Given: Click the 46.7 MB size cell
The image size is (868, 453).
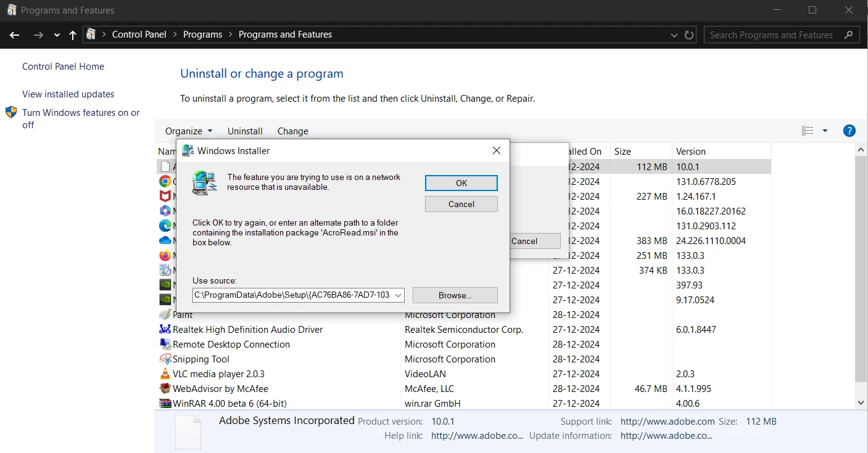Looking at the screenshot, I should coord(650,388).
